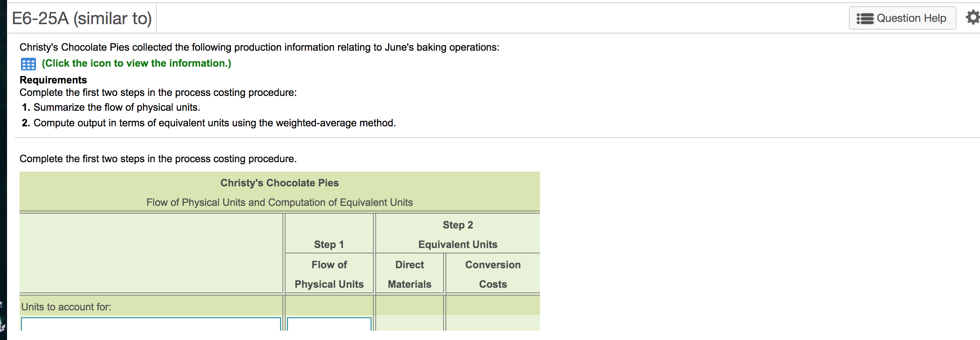Viewport: 980px width, 340px height.
Task: Click the 'Flow of Physical Units' column header
Action: coord(329,274)
